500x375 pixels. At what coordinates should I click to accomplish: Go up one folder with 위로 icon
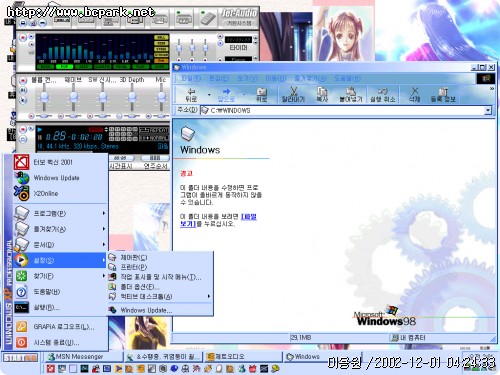point(261,95)
